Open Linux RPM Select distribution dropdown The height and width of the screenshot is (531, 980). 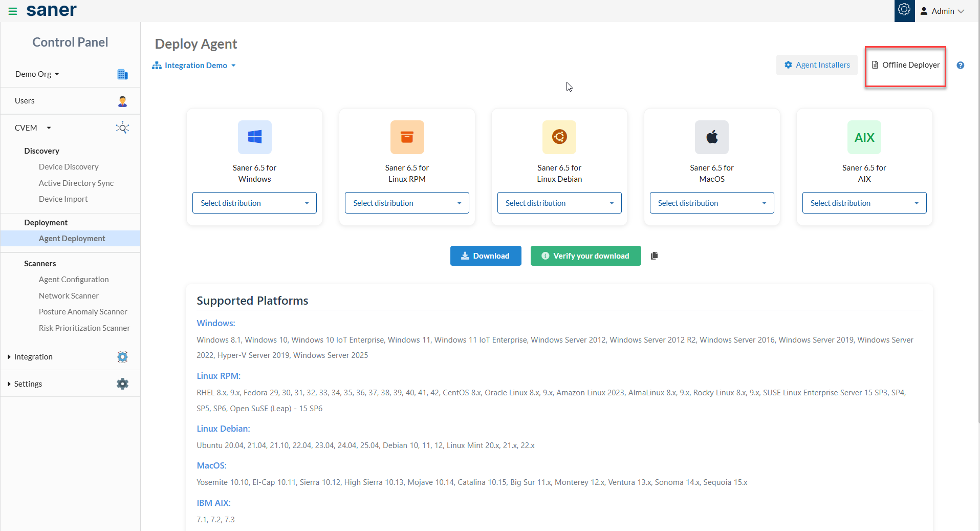pyautogui.click(x=407, y=203)
